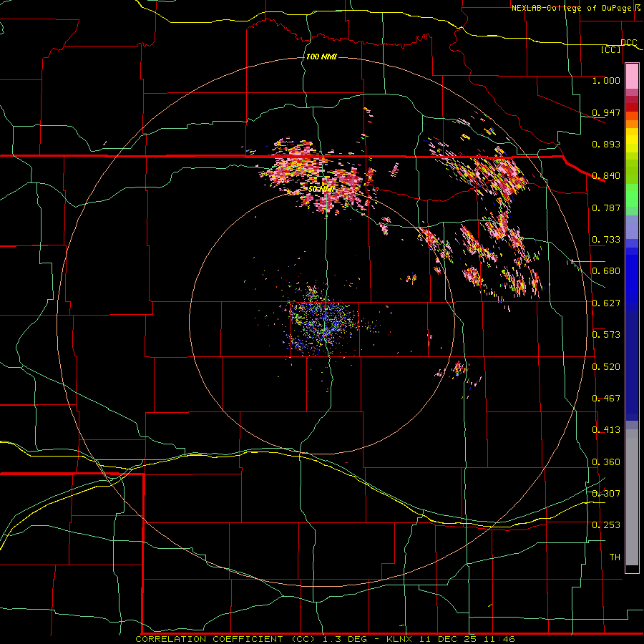Select the 0.573 legend value

pyautogui.click(x=606, y=335)
